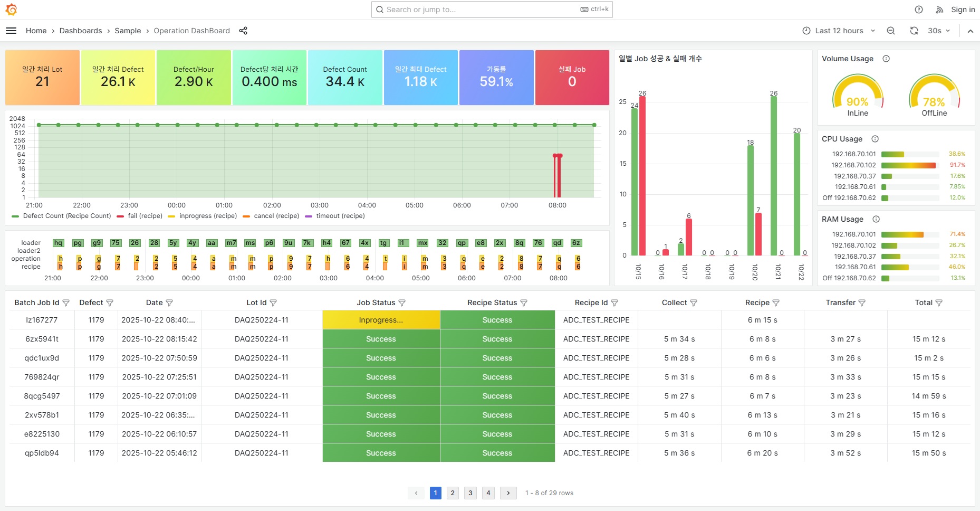
Task: Open the help question mark icon
Action: click(x=919, y=10)
